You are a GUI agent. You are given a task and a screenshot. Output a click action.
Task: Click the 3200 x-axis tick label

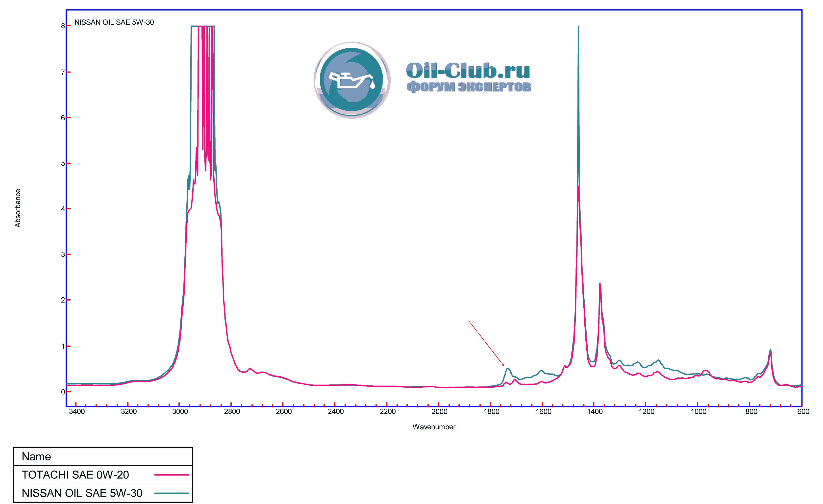point(129,411)
